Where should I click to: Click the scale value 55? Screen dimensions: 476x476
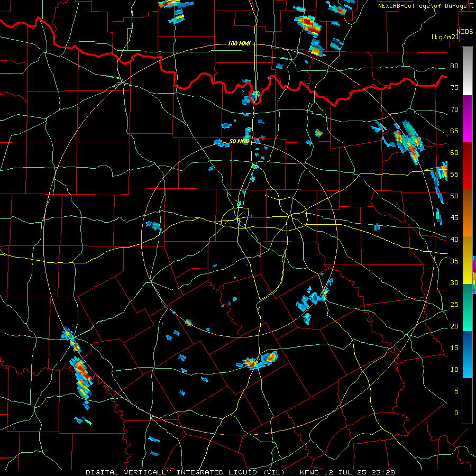[454, 174]
